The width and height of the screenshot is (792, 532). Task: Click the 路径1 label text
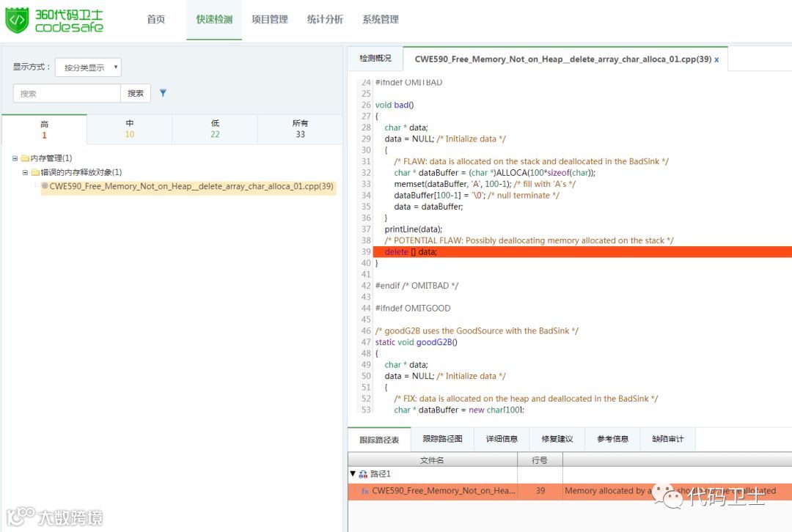click(x=381, y=474)
